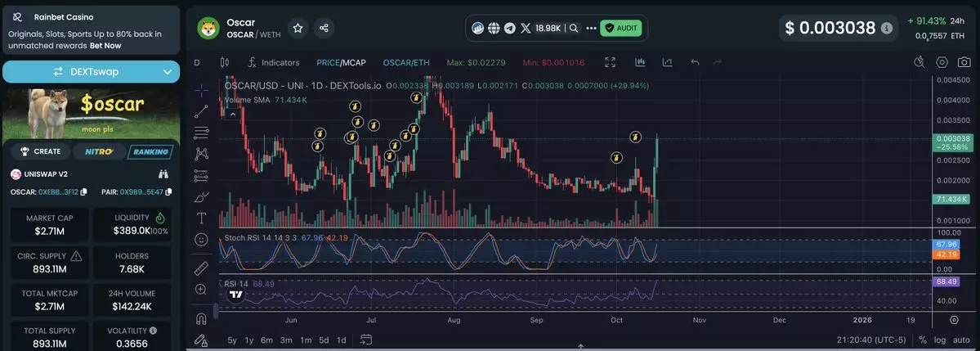The width and height of the screenshot is (980, 351).
Task: Undo the last chart action
Action: 695,62
